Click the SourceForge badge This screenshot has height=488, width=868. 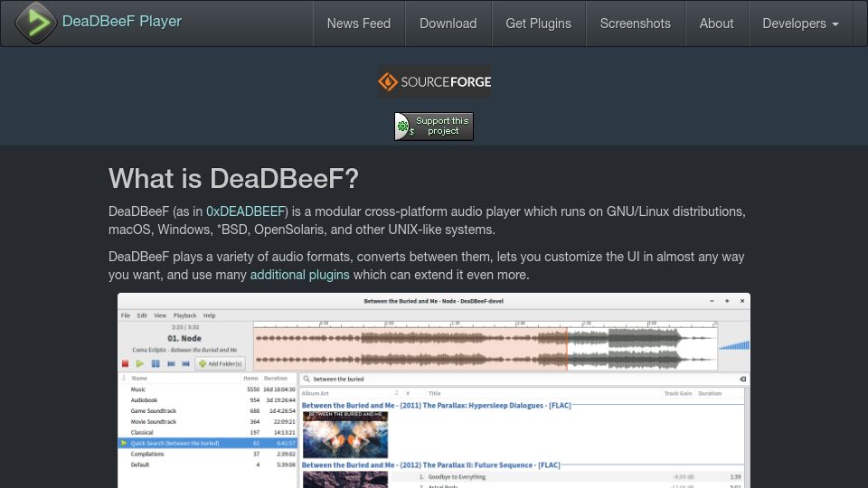pos(434,82)
